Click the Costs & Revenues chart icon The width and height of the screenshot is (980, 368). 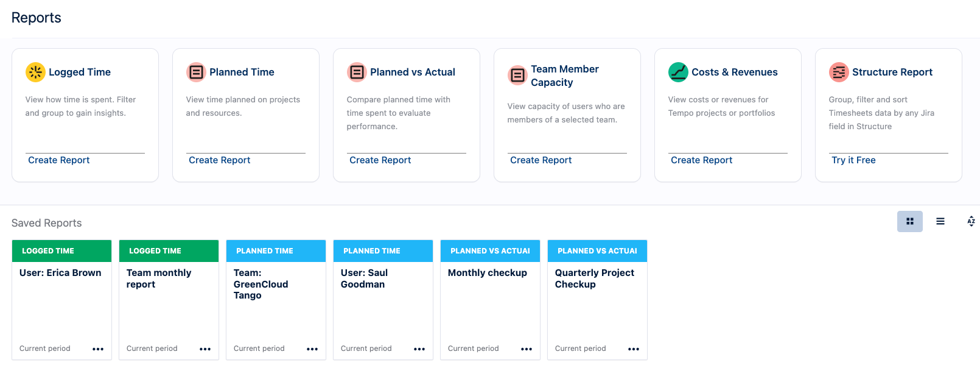678,72
